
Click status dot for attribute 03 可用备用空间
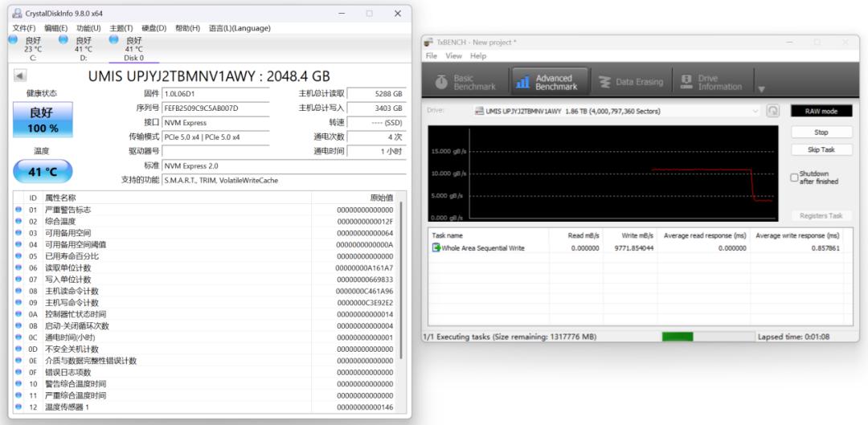tap(18, 233)
